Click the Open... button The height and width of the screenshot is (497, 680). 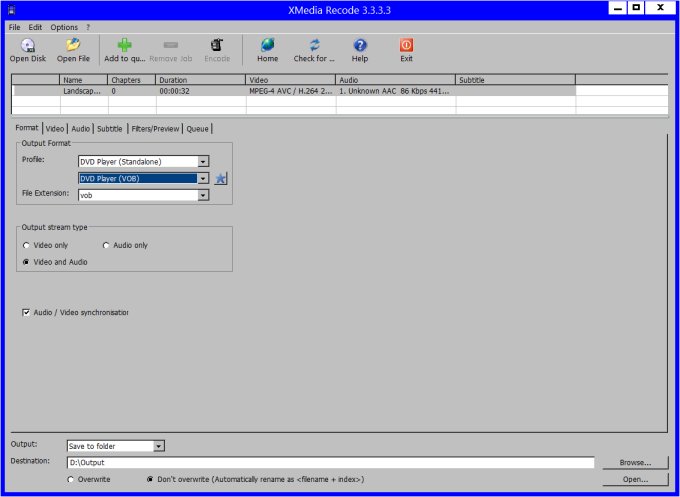635,480
